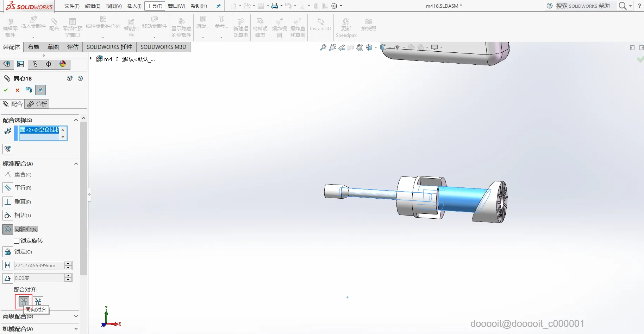Expand the m416 assembly tree node

tap(91, 59)
